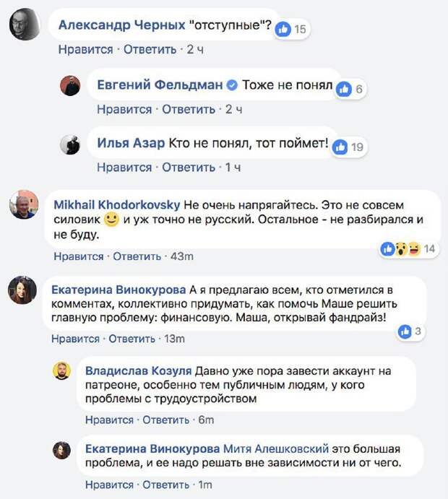Reply to Александр Черных with Ответить
The image size is (448, 499).
150,50
